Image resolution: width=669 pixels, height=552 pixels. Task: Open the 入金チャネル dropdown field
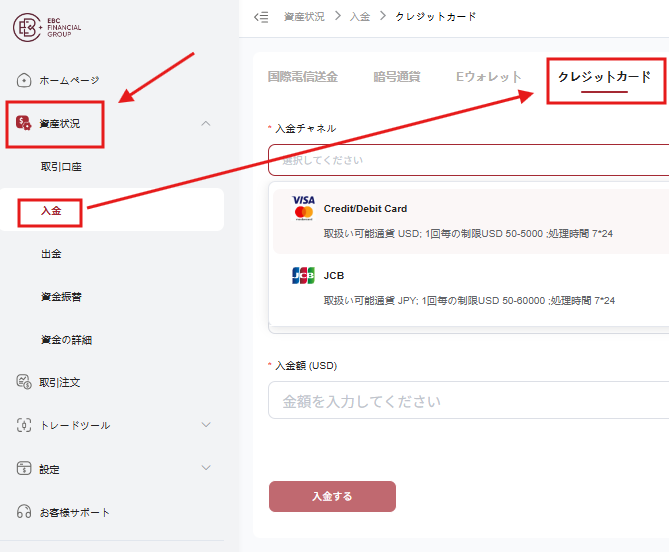click(468, 160)
